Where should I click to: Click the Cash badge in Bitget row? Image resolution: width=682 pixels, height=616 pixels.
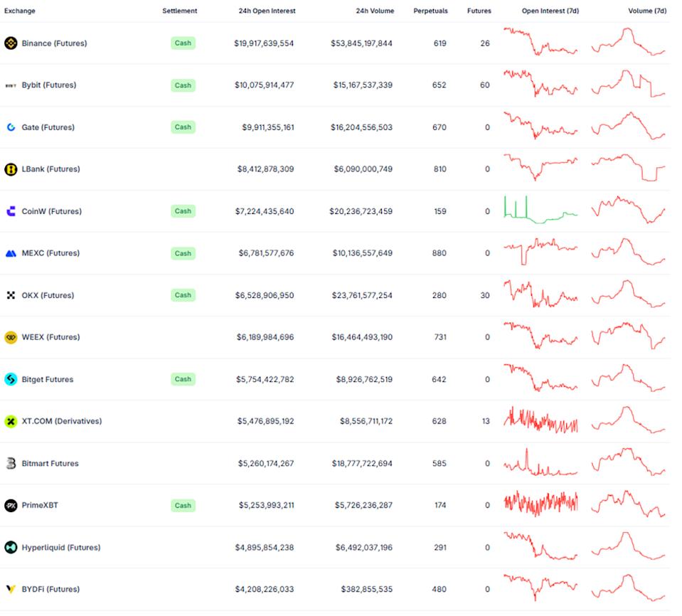pos(183,379)
